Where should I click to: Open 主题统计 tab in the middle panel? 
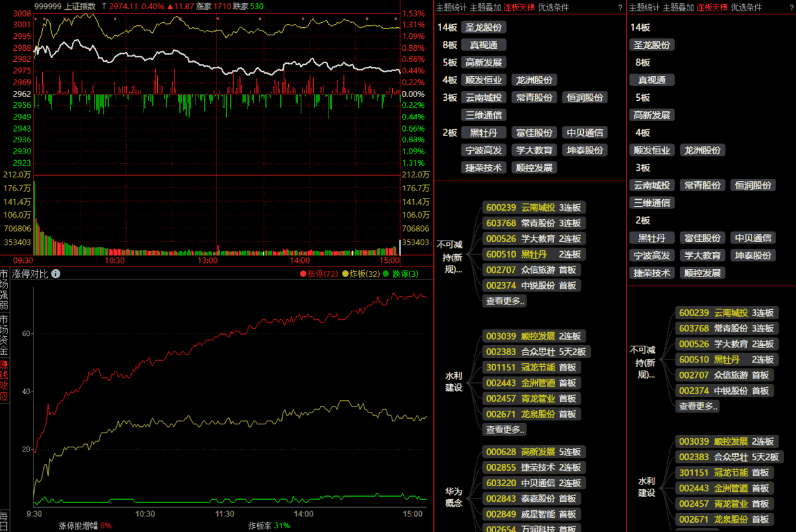tap(451, 7)
